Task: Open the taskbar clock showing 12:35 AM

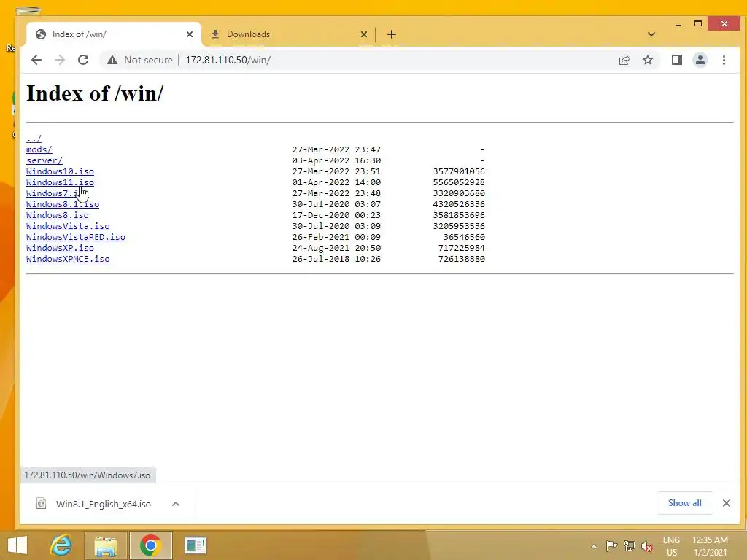Action: click(710, 546)
